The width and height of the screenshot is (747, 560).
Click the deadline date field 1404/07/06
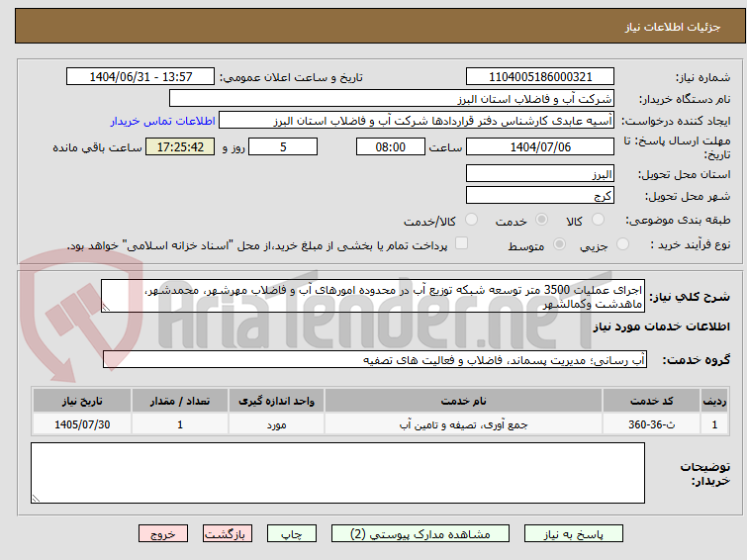[540, 146]
